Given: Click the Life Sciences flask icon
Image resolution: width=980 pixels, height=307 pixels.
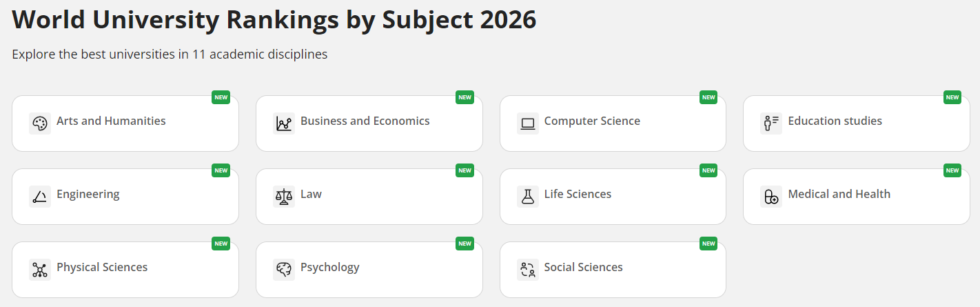Looking at the screenshot, I should 528,197.
